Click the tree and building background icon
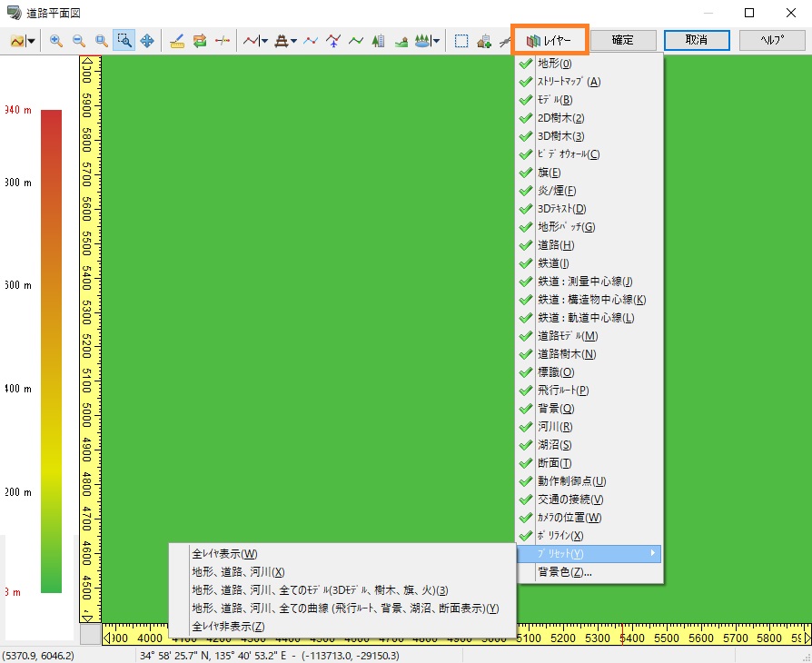812x663 pixels. pyautogui.click(x=379, y=40)
